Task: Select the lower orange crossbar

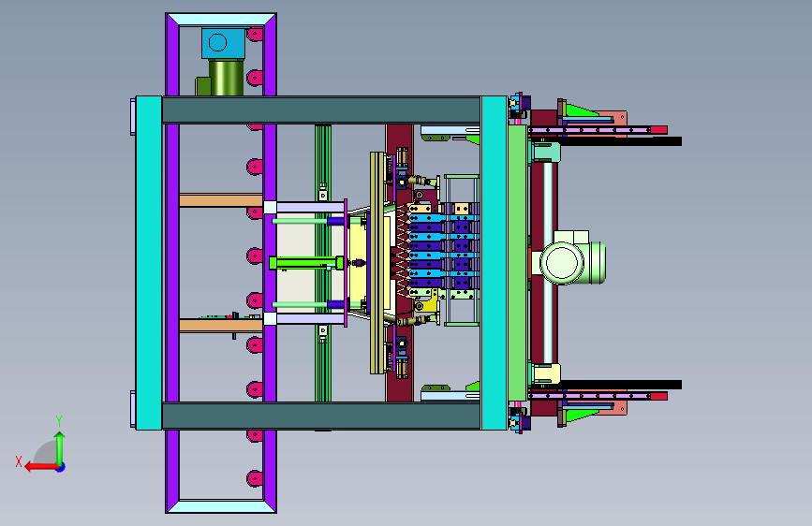Action: pos(221,325)
